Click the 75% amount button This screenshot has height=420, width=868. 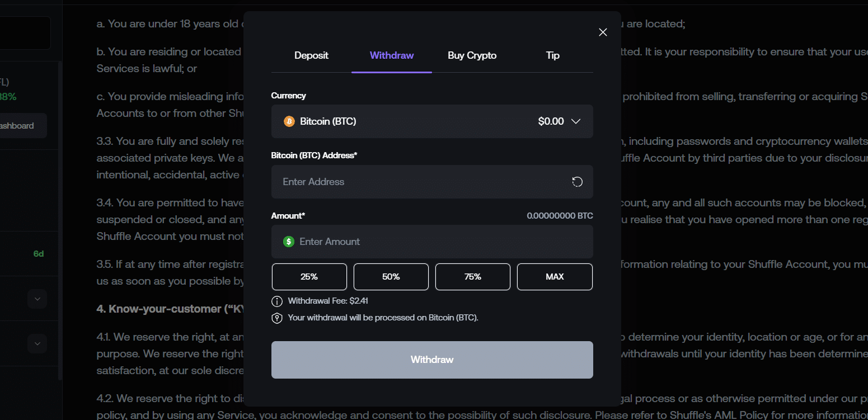coord(472,276)
